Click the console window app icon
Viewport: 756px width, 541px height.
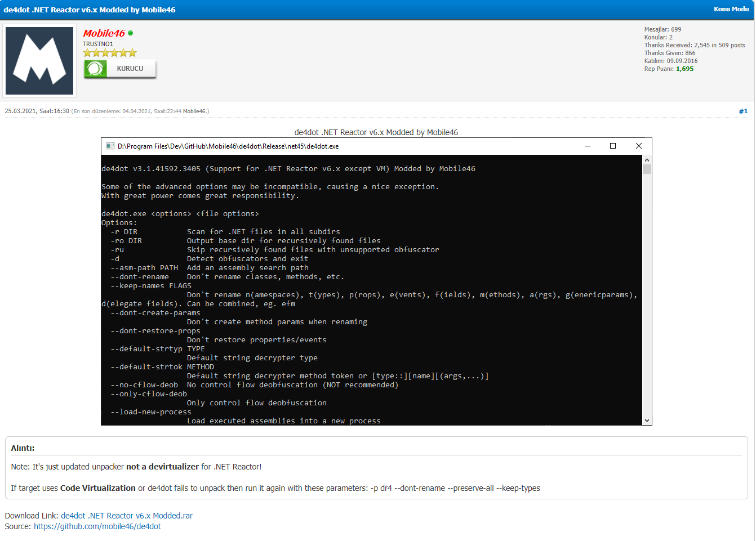pyautogui.click(x=110, y=146)
